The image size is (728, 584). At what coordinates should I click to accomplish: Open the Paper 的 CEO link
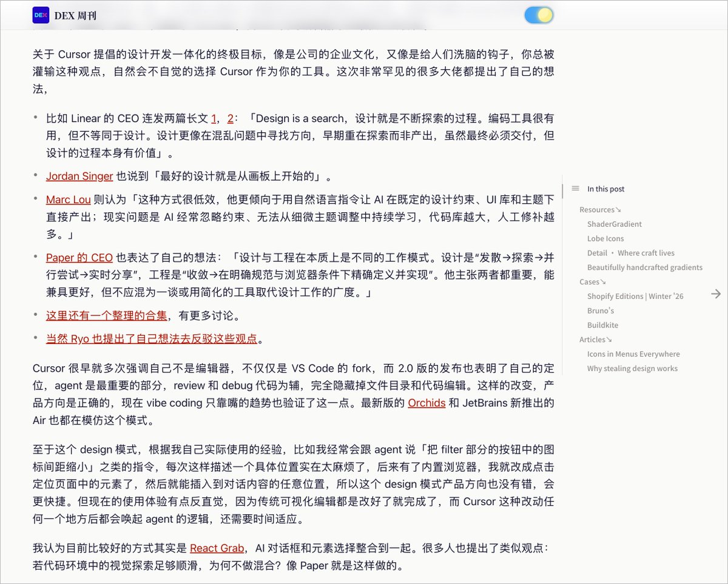(x=79, y=258)
